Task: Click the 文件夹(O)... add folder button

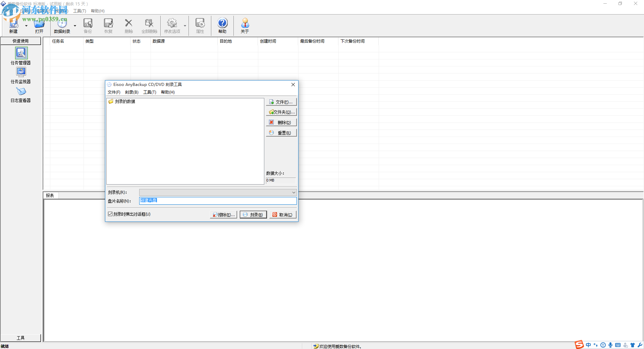Action: (x=281, y=112)
